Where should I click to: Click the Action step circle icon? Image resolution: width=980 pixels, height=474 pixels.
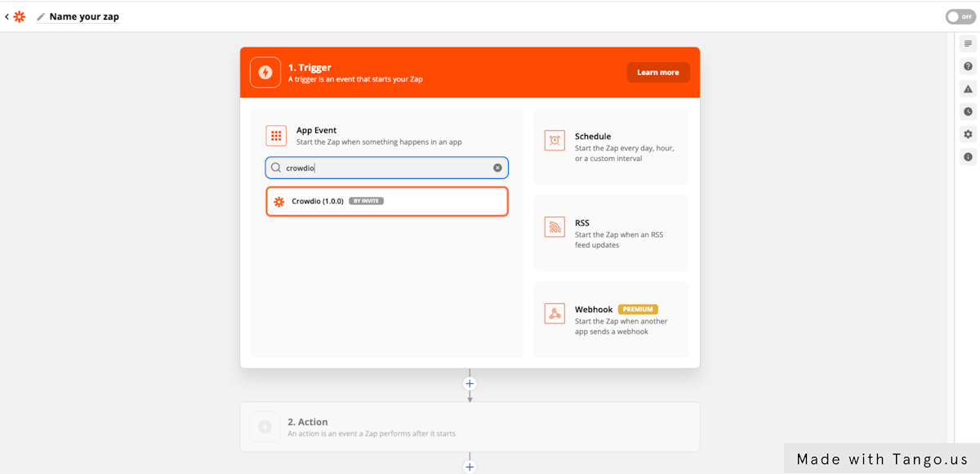click(265, 427)
